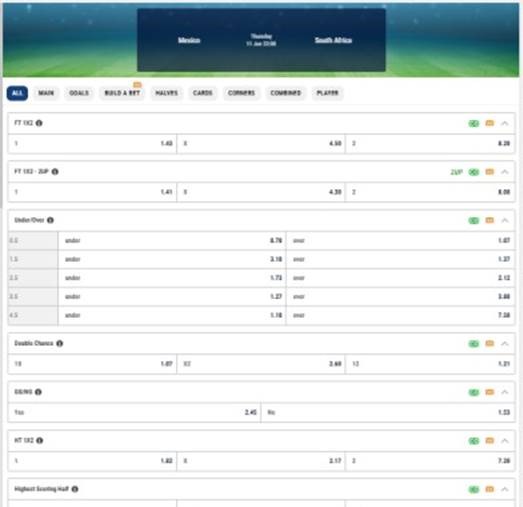The height and width of the screenshot is (507, 523).
Task: Collapse the Highest Scoring Half market
Action: (505, 489)
